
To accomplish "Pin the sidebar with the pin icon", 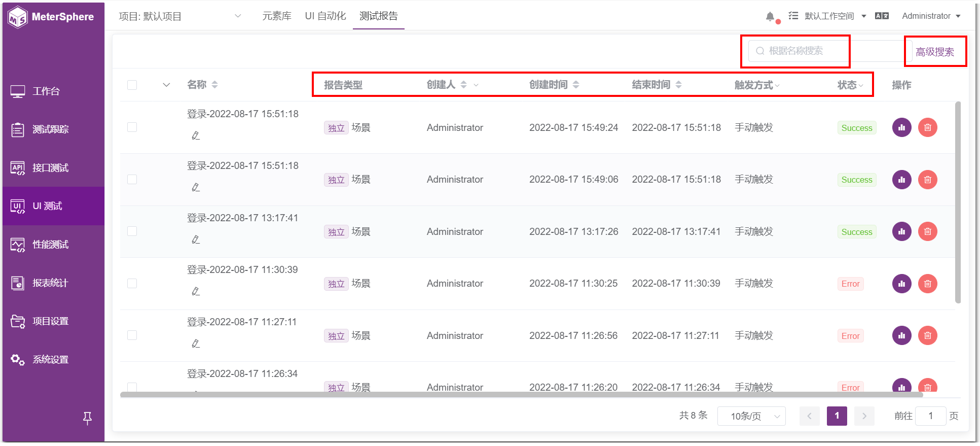I will click(x=87, y=418).
